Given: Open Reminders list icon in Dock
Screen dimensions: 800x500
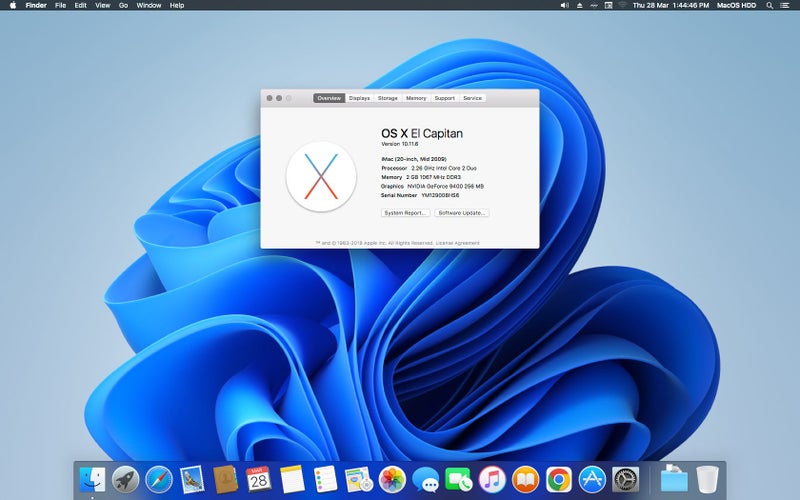Looking at the screenshot, I should pos(325,480).
